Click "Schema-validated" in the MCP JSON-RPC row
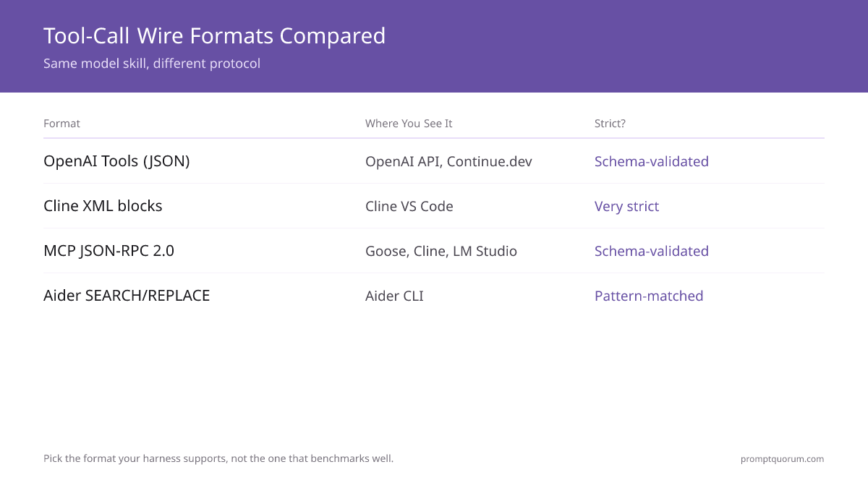868x488 pixels. click(652, 251)
